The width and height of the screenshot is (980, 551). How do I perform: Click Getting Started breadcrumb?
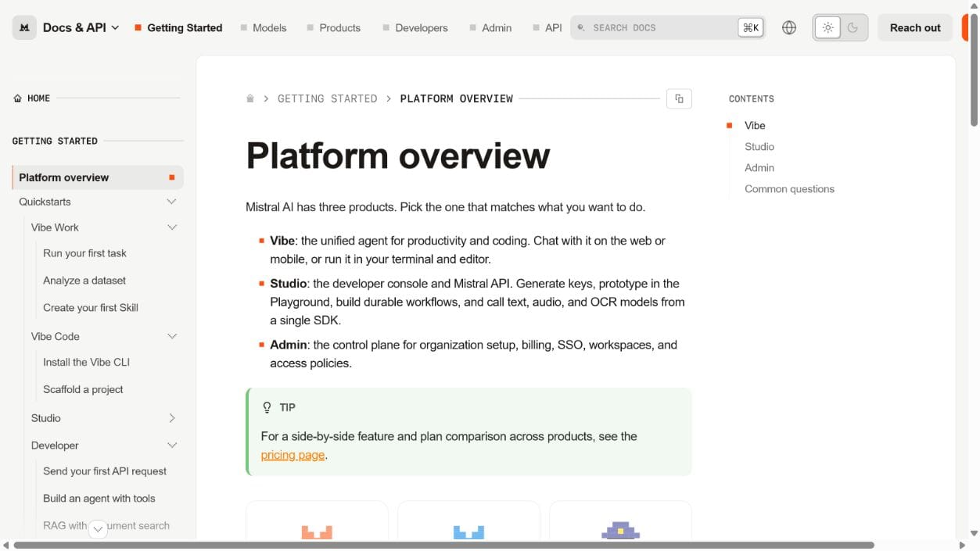click(x=327, y=98)
